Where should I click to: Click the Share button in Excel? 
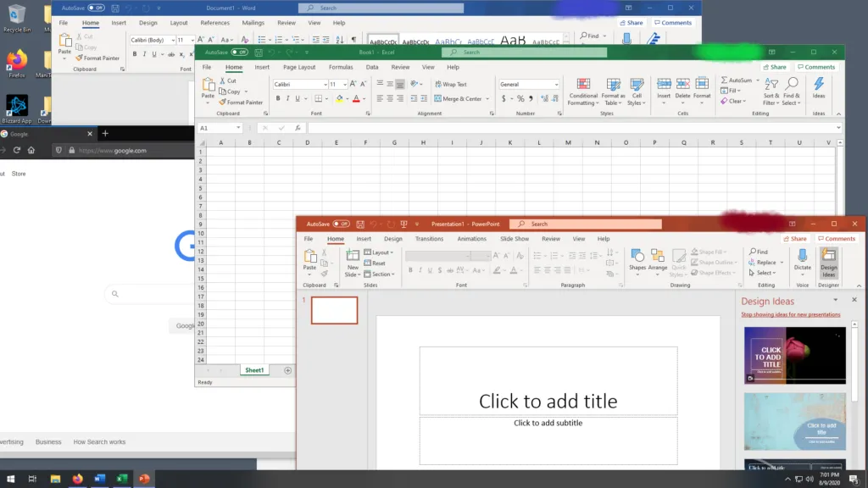774,67
